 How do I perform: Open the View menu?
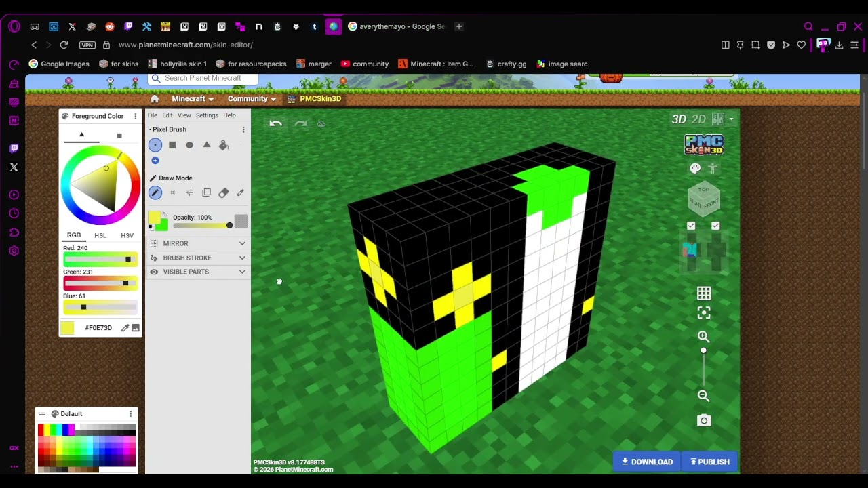click(184, 115)
